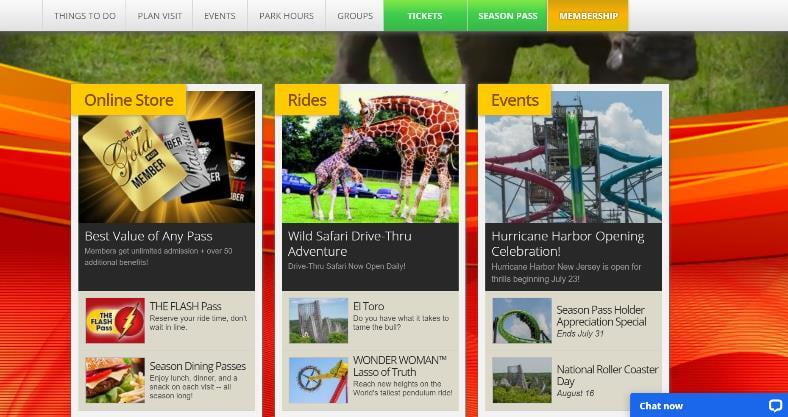This screenshot has height=417, width=788.
Task: Click the Events card heading label
Action: point(515,100)
